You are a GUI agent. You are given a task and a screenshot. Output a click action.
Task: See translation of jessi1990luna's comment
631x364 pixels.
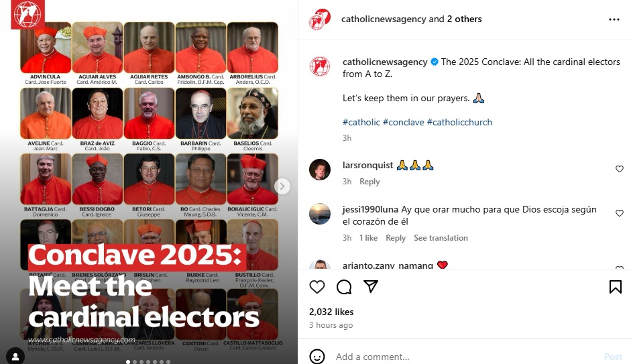click(441, 238)
